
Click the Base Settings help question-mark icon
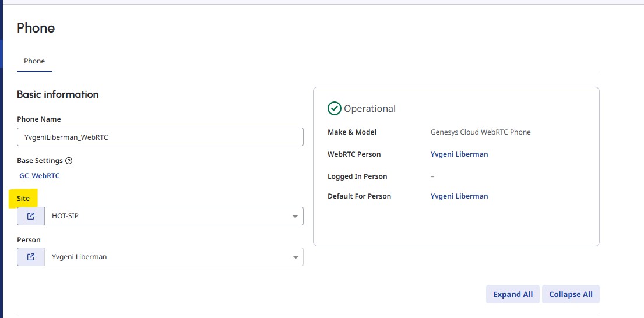pos(69,161)
